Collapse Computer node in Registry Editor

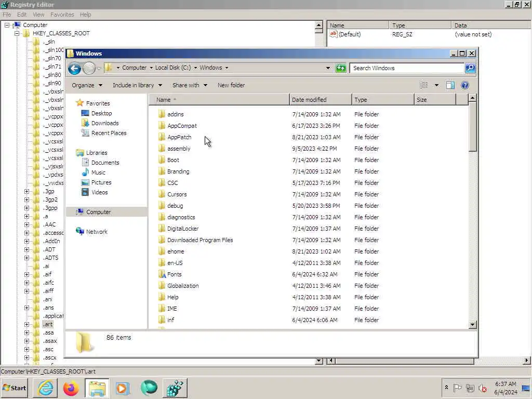pyautogui.click(x=7, y=25)
